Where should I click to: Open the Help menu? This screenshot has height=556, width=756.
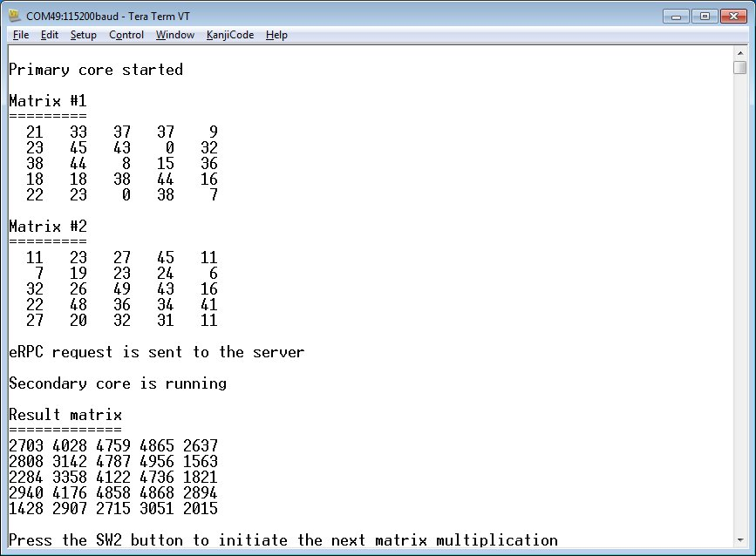276,35
